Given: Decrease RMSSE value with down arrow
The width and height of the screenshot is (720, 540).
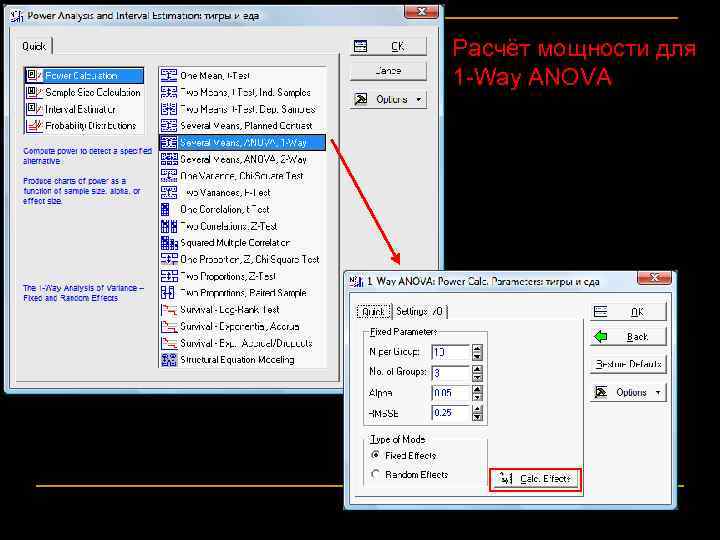Looking at the screenshot, I should click(477, 417).
